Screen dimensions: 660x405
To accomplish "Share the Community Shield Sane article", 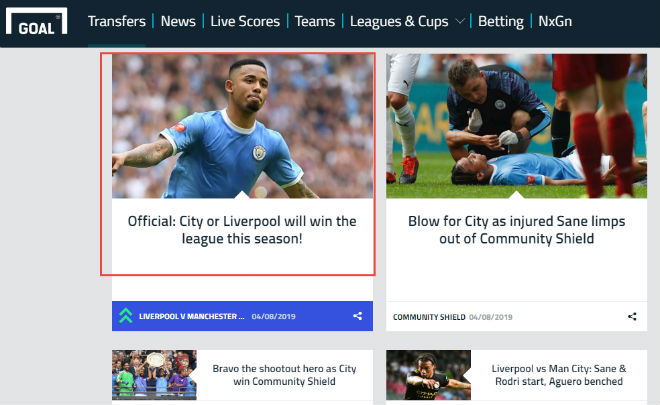I will coord(632,317).
